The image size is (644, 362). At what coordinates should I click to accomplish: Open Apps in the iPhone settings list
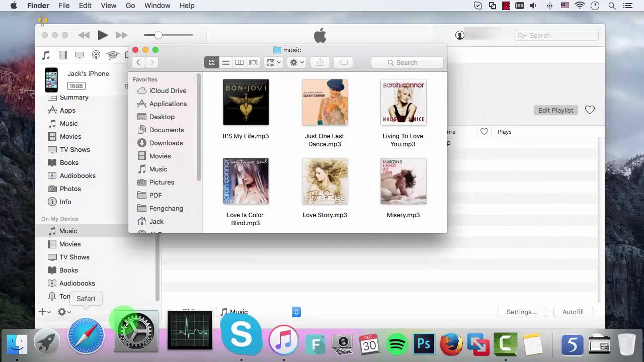67,110
